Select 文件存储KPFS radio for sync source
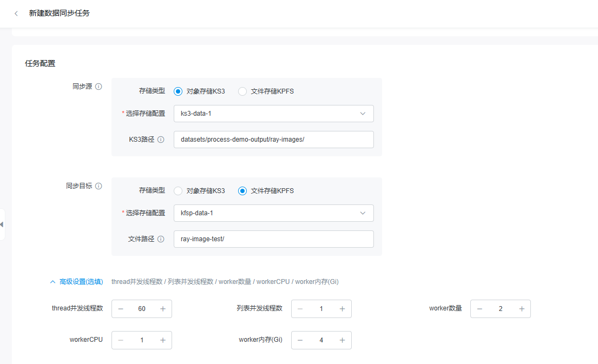Screen dimensions: 598x364 coord(242,91)
